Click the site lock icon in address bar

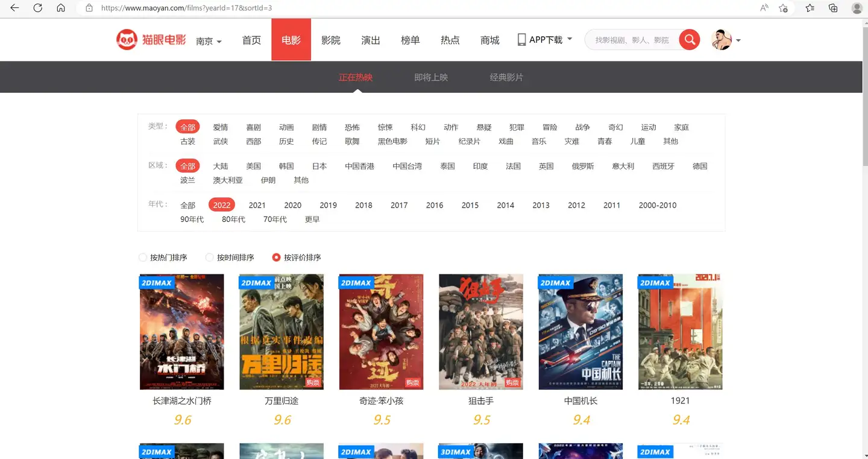(x=89, y=8)
